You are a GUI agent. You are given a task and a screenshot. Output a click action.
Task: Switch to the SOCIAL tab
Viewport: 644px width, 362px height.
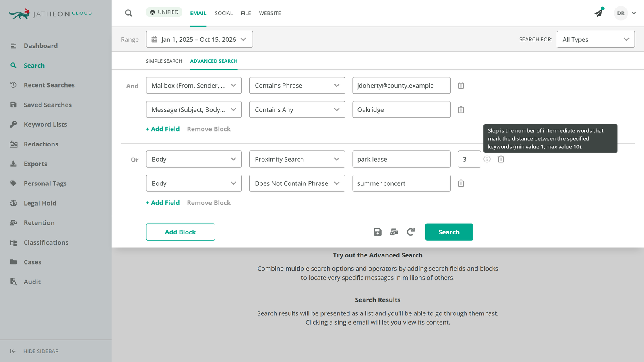coord(224,13)
